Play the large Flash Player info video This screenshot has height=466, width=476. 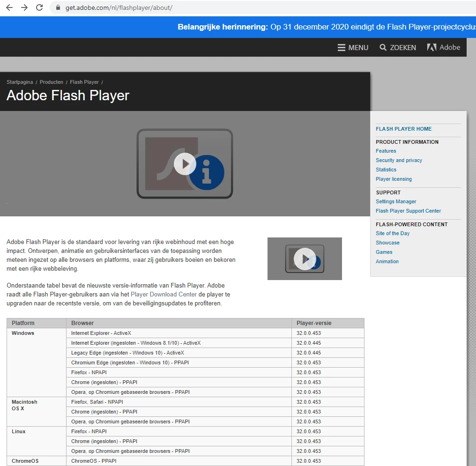185,164
